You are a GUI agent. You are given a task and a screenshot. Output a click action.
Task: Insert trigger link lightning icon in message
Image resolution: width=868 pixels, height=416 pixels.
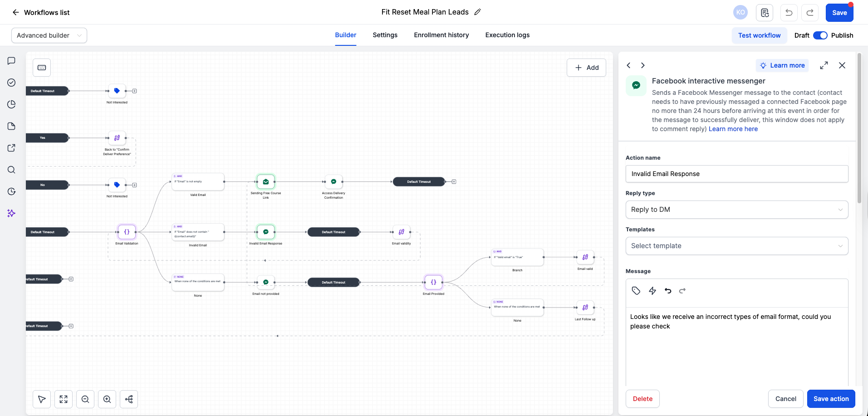pos(652,291)
